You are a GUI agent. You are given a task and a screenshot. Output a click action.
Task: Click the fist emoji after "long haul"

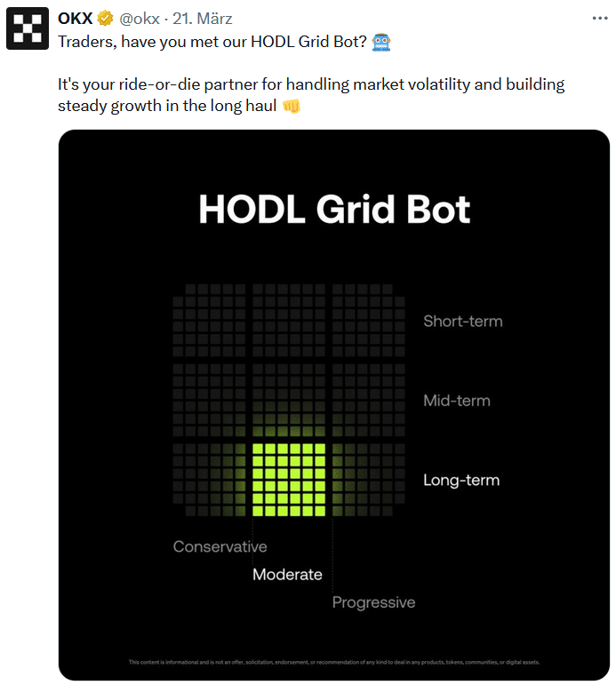coord(292,107)
